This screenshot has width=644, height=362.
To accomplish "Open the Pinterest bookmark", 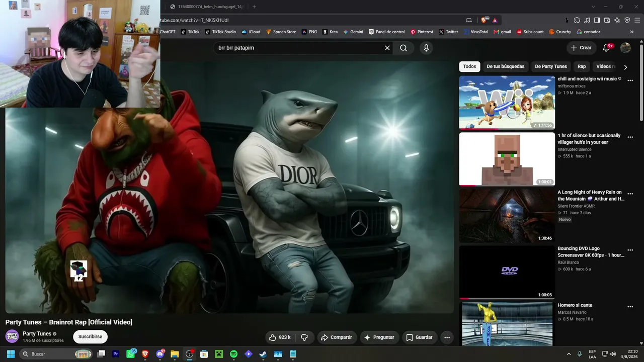I will tap(422, 32).
